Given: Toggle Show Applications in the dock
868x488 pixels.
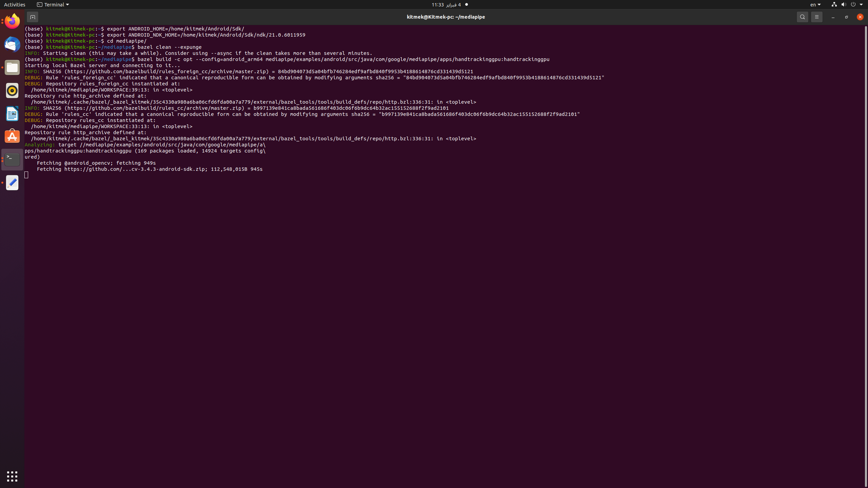Looking at the screenshot, I should [12, 476].
